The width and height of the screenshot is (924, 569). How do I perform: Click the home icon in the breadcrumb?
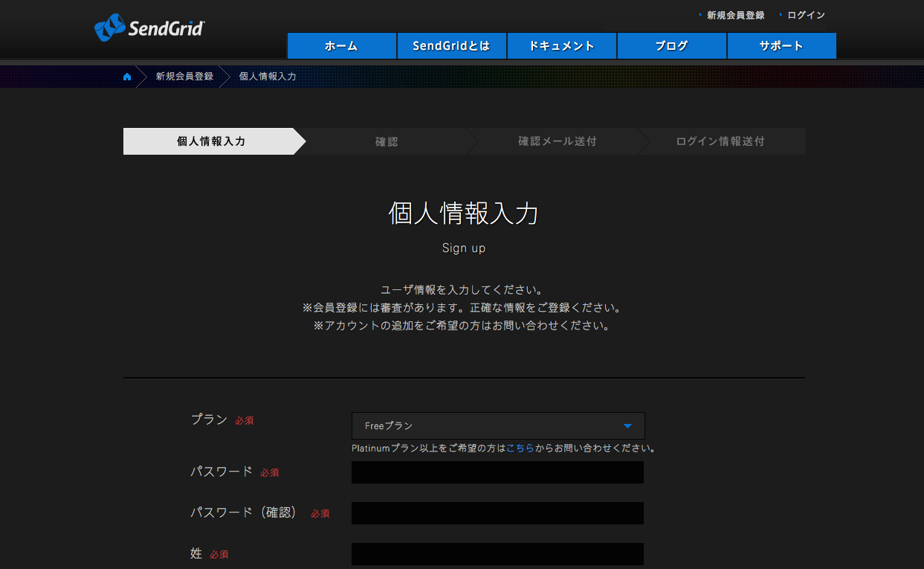tap(127, 77)
